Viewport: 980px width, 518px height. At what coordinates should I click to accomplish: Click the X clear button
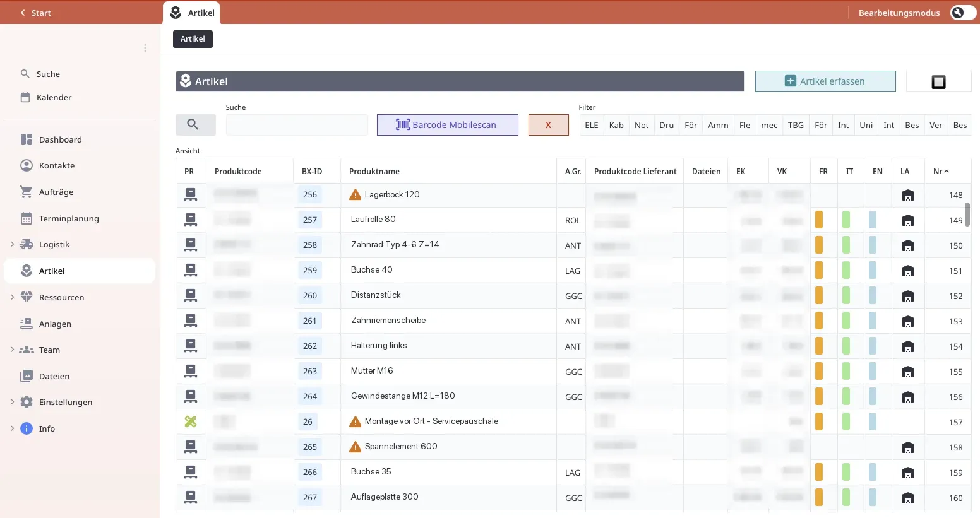(549, 125)
